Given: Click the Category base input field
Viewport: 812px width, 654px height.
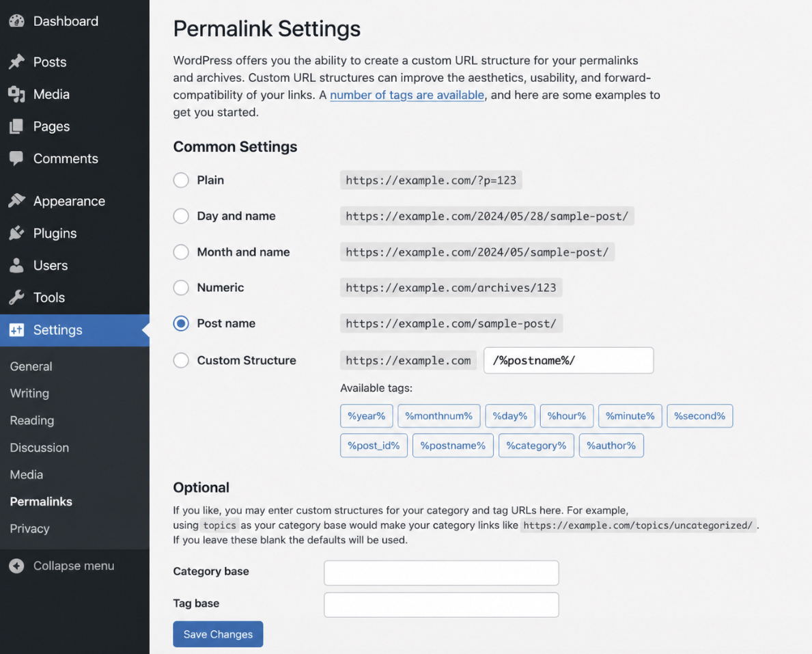Looking at the screenshot, I should click(441, 573).
